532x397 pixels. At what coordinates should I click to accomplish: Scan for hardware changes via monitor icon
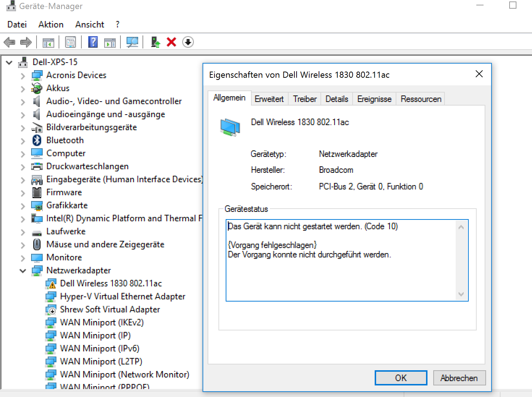pos(132,42)
